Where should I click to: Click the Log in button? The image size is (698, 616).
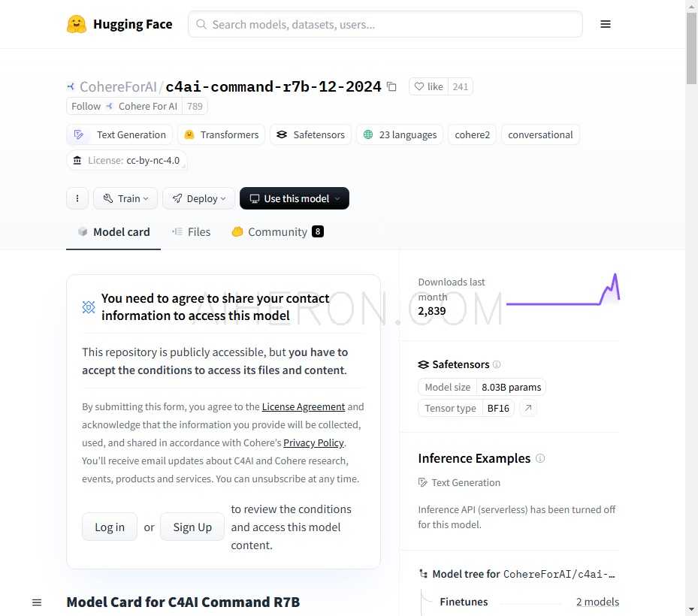tap(110, 527)
